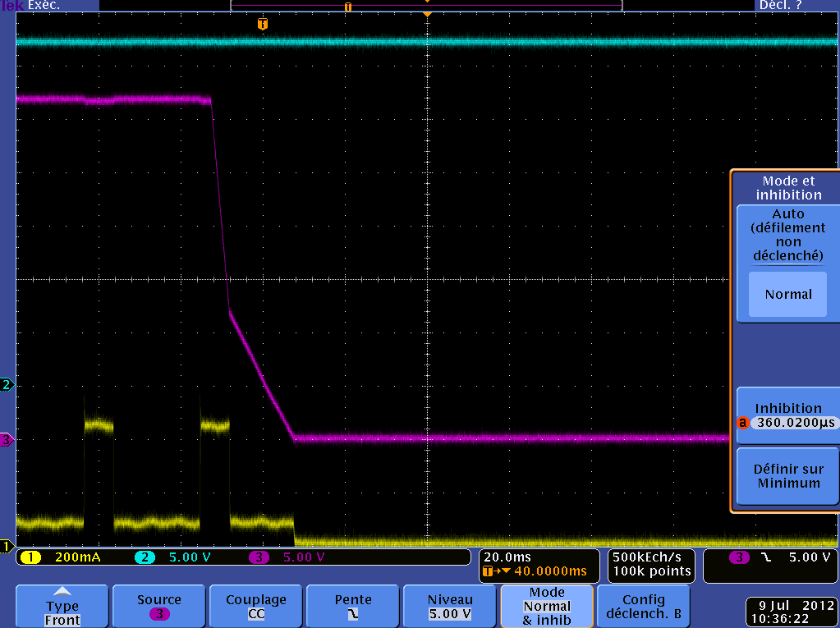Adjust the Niveau 5.00 V trigger level

pos(450,607)
